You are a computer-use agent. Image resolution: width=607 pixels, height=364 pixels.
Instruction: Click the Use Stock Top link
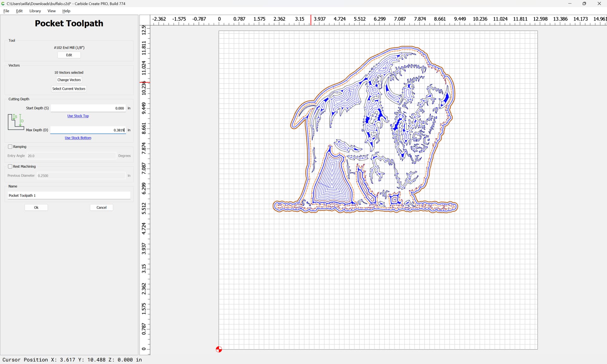pos(78,116)
